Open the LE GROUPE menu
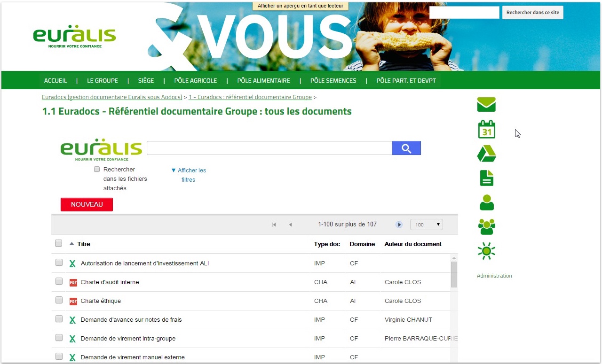602x364 pixels. pyautogui.click(x=103, y=81)
